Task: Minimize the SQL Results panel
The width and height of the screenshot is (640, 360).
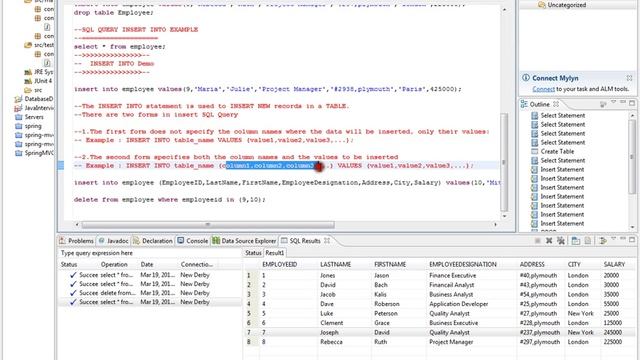Action: pyautogui.click(x=623, y=240)
